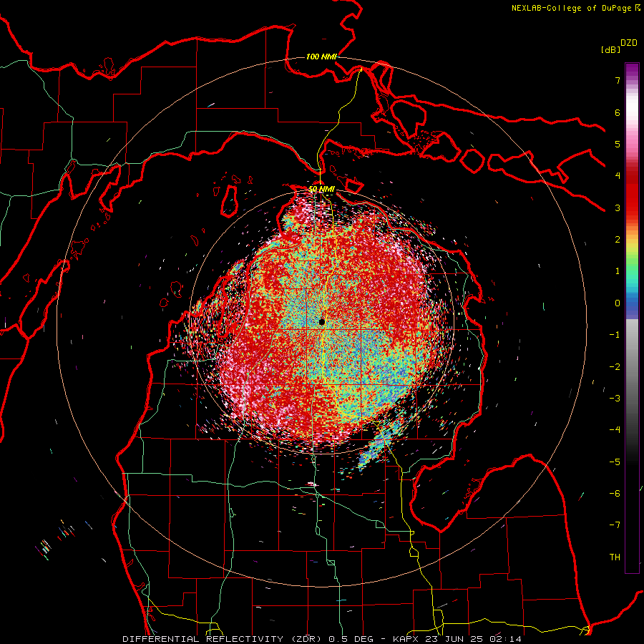Screen dimensions: 644x644
Task: Pick the -5 tick on color scale
Action: pos(615,462)
